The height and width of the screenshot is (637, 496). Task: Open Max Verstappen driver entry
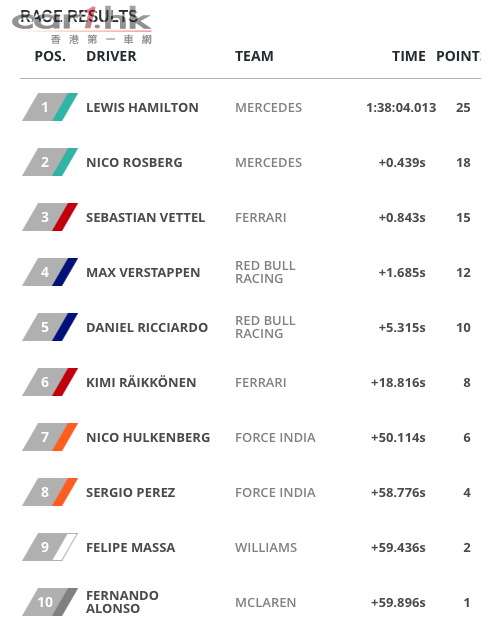tap(143, 273)
